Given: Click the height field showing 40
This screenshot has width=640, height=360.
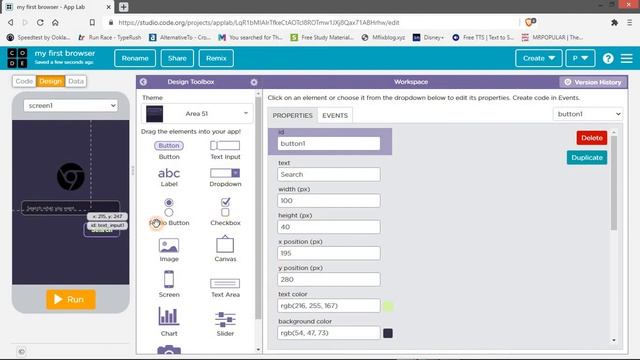Looking at the screenshot, I should point(329,227).
